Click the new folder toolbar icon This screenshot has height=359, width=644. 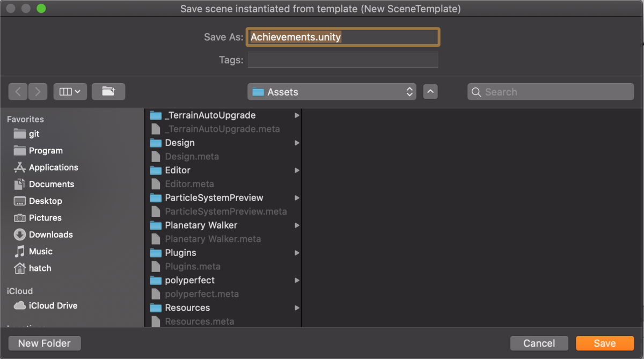pyautogui.click(x=109, y=91)
